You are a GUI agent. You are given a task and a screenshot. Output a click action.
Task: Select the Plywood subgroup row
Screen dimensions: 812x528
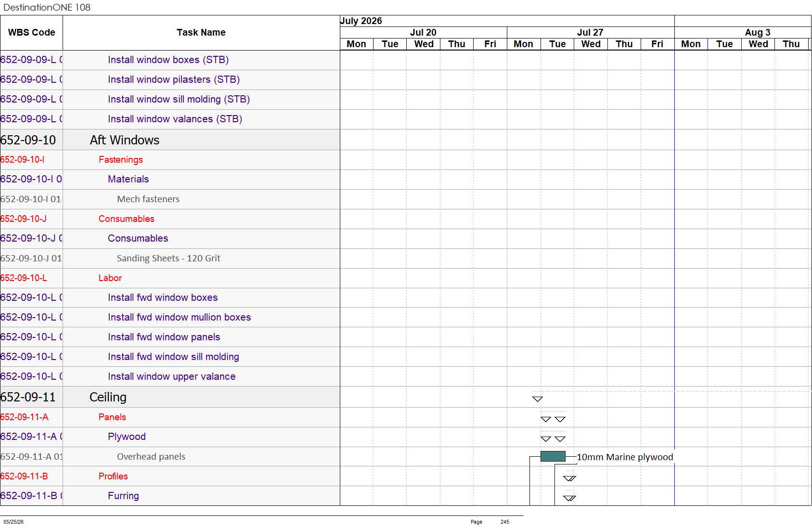click(x=170, y=437)
